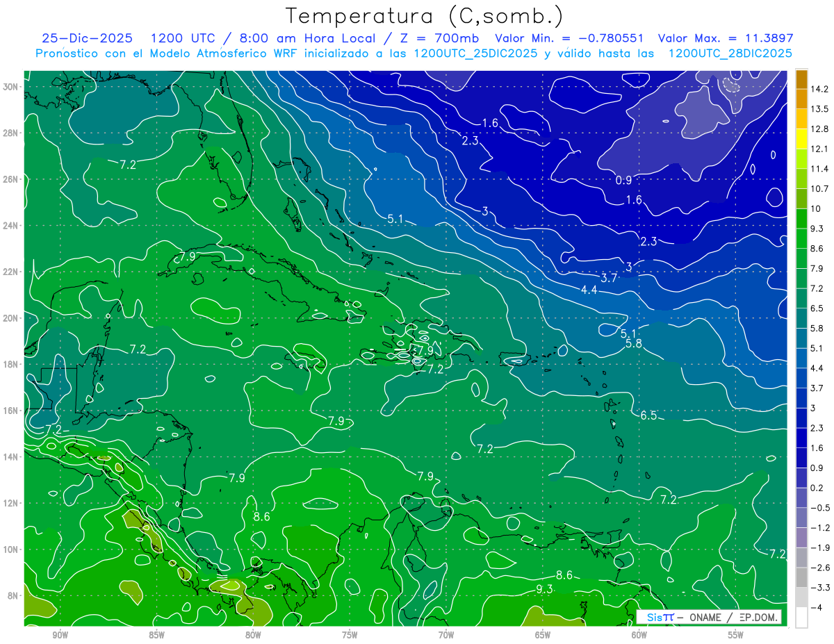Click the 3.7 contour label on the map
This screenshot has width=834, height=644.
tap(609, 278)
